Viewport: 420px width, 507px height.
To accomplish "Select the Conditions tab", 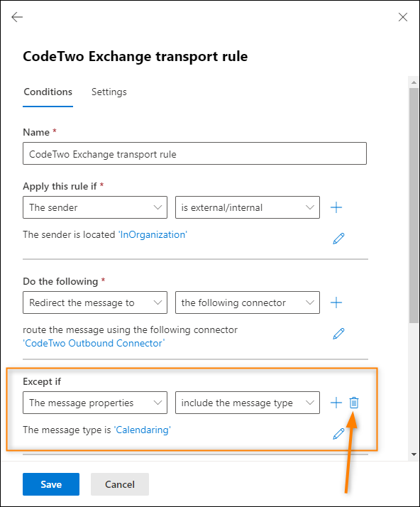I will [48, 92].
